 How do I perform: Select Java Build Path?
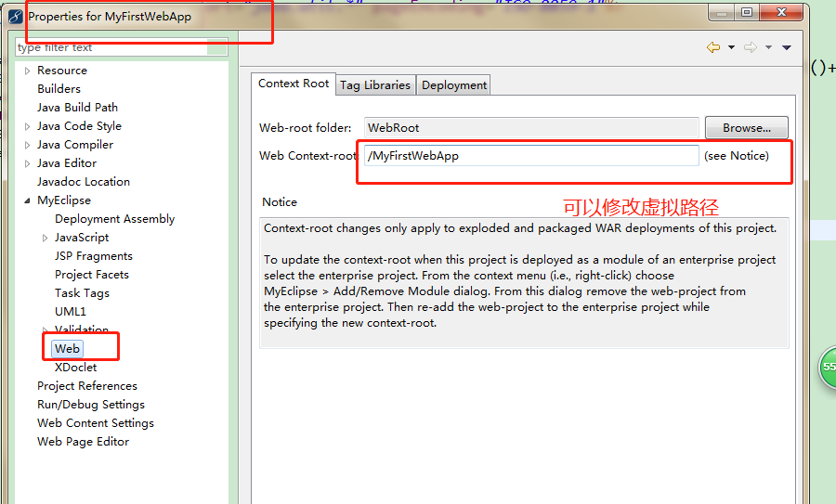click(x=77, y=108)
